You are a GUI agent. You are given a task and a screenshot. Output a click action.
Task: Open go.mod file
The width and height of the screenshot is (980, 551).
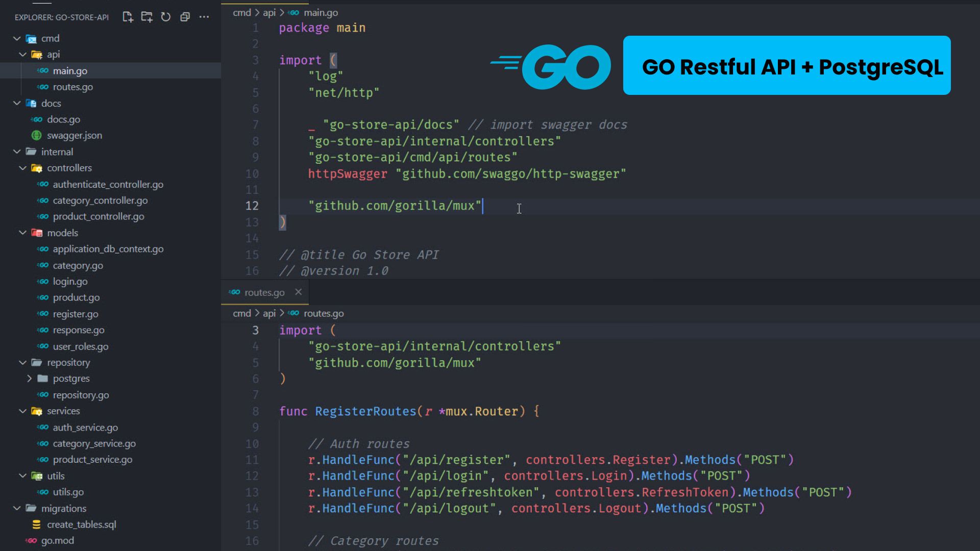(57, 540)
